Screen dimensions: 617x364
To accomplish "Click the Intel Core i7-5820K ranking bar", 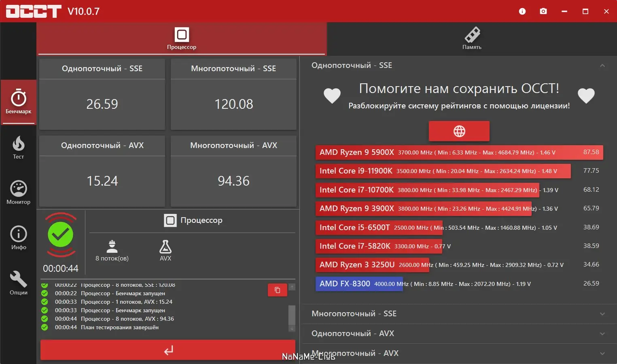I will click(x=379, y=246).
